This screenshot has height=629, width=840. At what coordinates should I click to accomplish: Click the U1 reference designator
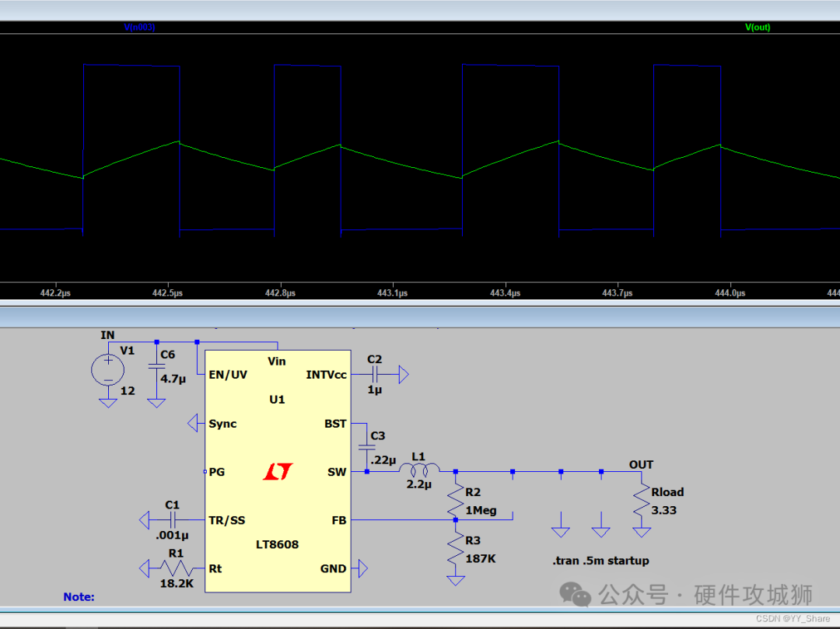[277, 400]
